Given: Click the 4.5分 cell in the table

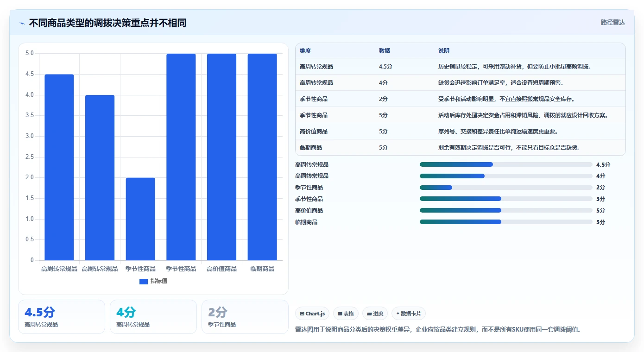Looking at the screenshot, I should (385, 67).
